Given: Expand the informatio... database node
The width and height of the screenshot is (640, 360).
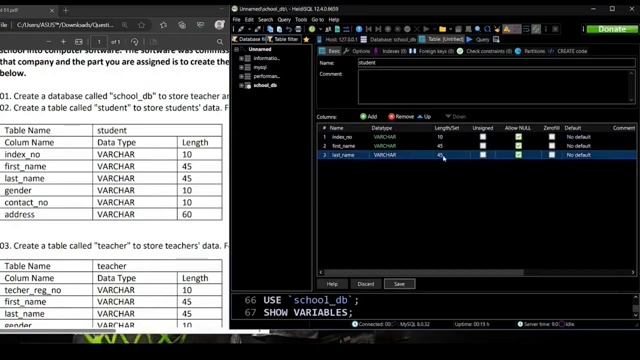Looking at the screenshot, I should [241, 58].
